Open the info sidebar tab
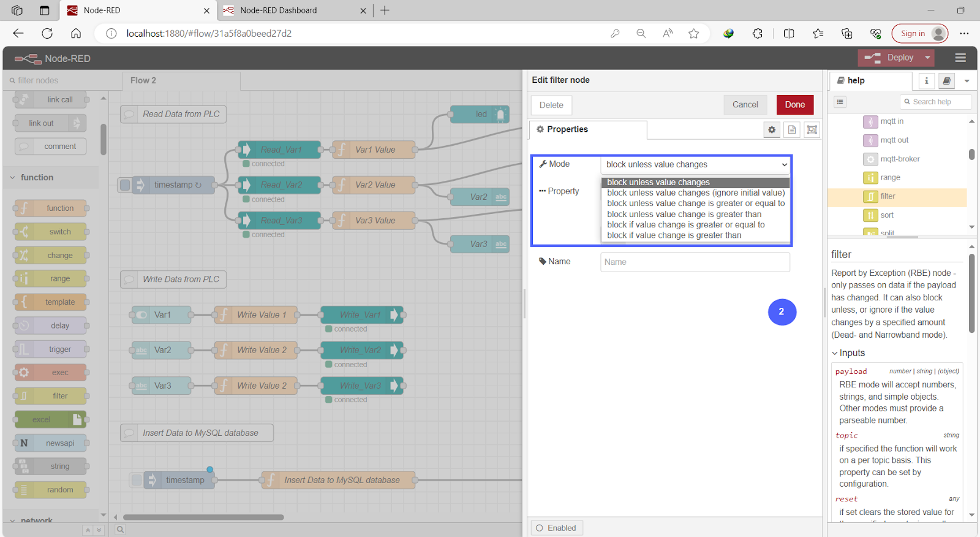 tap(926, 81)
